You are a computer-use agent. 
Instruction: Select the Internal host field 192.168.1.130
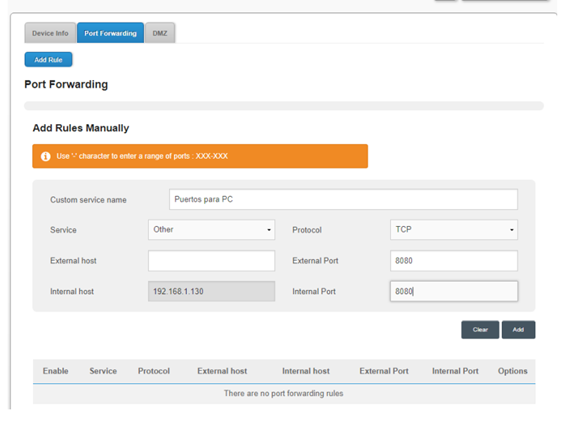click(x=212, y=291)
